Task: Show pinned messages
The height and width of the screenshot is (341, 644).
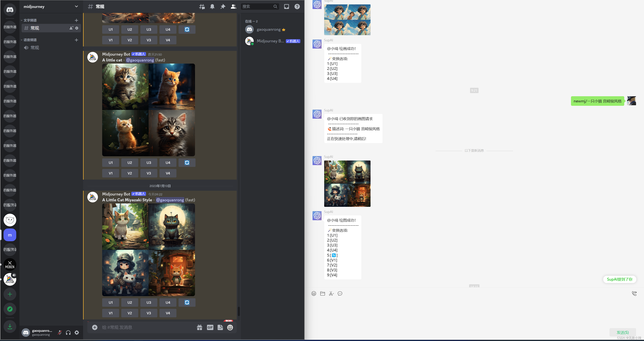Action: 223,7
